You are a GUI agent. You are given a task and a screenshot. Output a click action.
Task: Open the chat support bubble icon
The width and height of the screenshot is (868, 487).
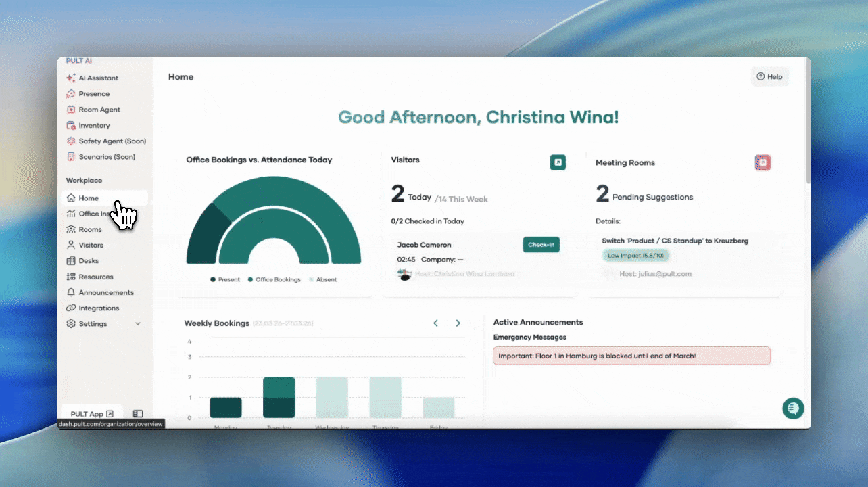(793, 408)
